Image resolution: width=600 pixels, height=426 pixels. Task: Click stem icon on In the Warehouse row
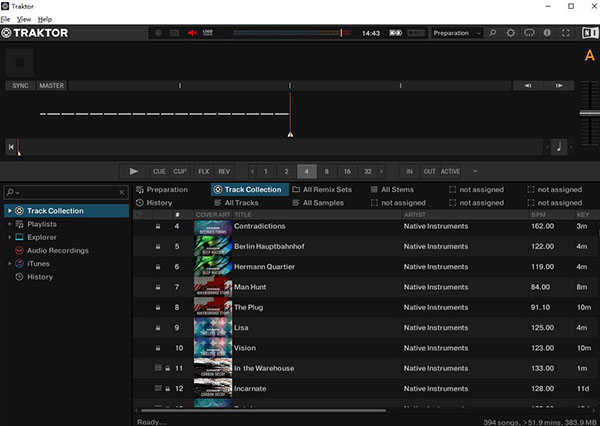158,368
